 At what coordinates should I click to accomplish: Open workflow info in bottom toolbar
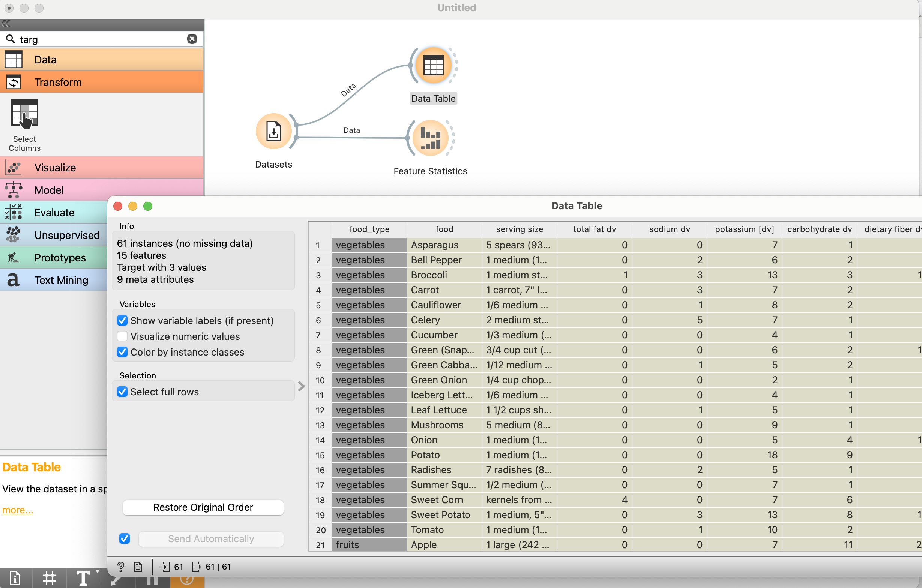tap(15, 577)
